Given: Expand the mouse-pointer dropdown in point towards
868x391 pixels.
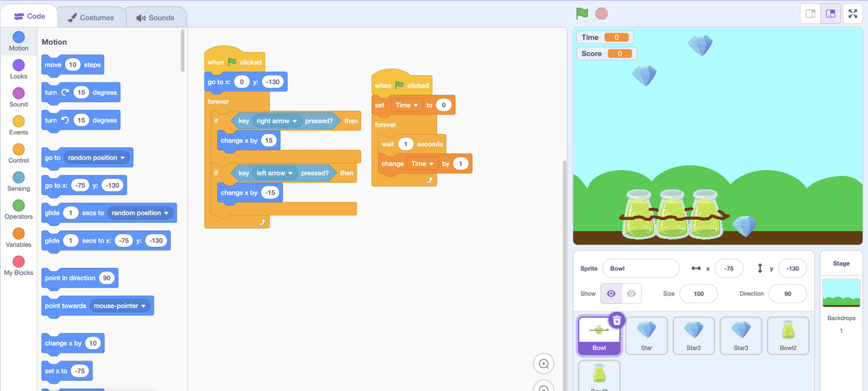Looking at the screenshot, I should tap(143, 306).
